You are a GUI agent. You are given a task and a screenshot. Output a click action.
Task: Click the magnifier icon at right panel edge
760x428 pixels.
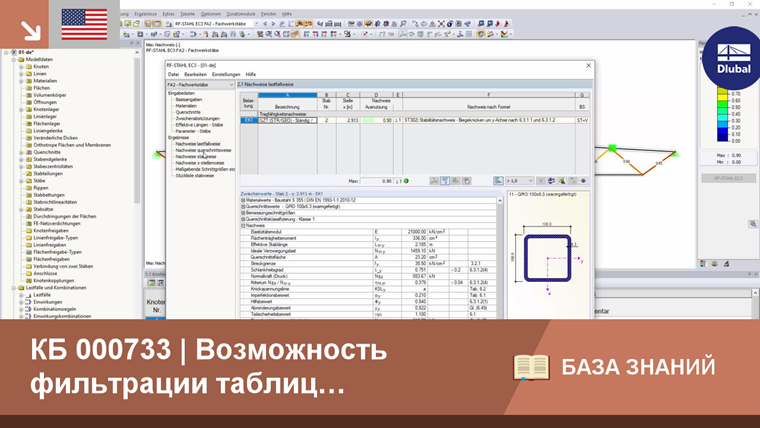pos(753,224)
